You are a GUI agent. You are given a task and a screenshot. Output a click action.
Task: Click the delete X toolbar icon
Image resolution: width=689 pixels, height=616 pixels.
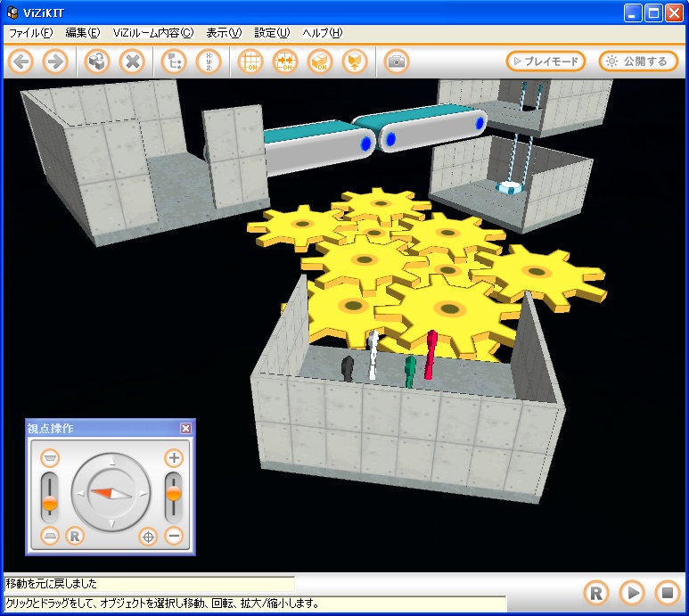coord(132,62)
